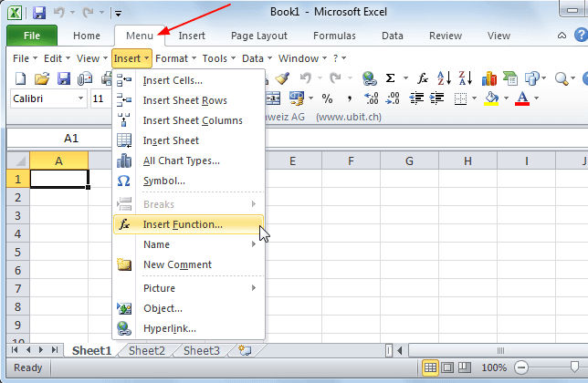Click the Increase Indent icon
This screenshot has width=588, height=383.
(x=436, y=98)
